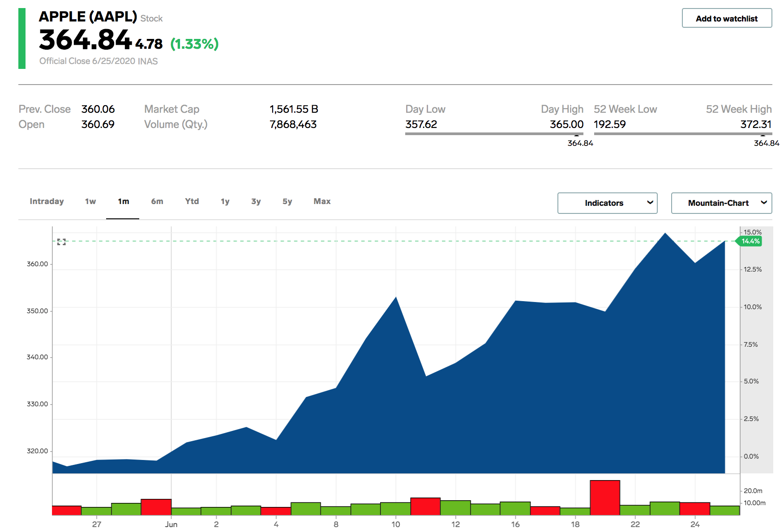This screenshot has height=532, width=784.
Task: Switch to the Ytd chart view
Action: pos(192,201)
